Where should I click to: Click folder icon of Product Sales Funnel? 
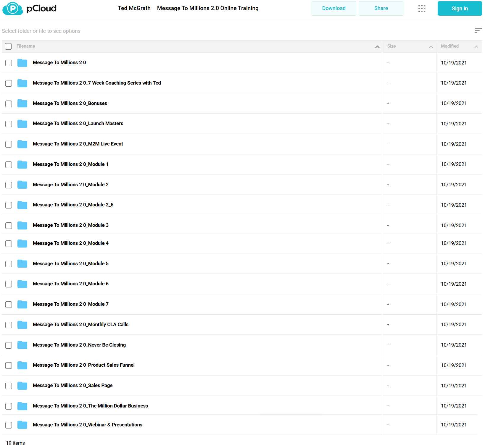pos(22,365)
